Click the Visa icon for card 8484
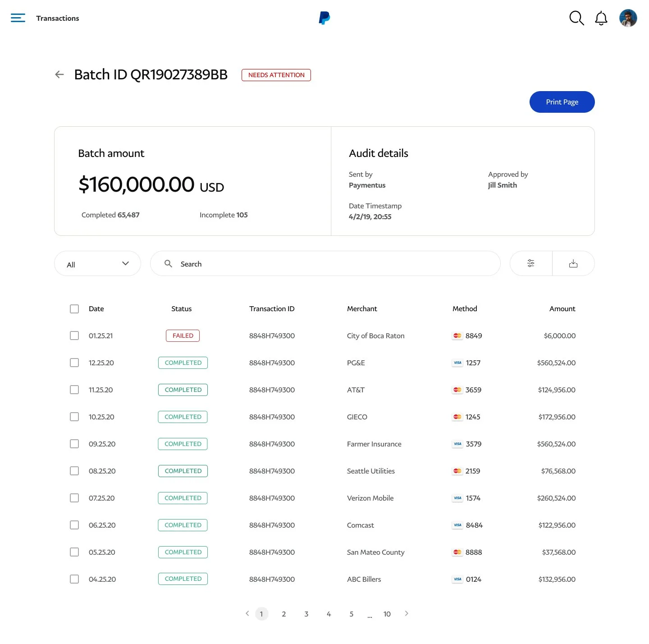This screenshot has width=649, height=644. tap(457, 525)
